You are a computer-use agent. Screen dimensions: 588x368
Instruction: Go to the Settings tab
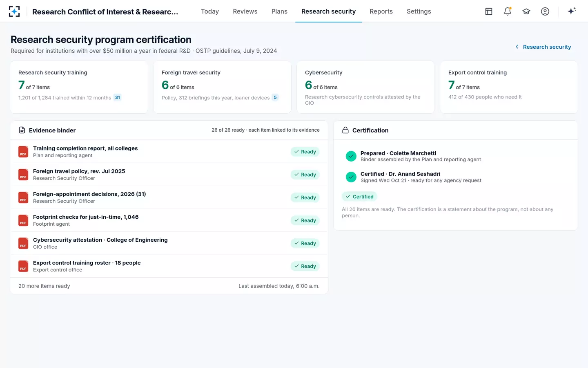coord(419,11)
